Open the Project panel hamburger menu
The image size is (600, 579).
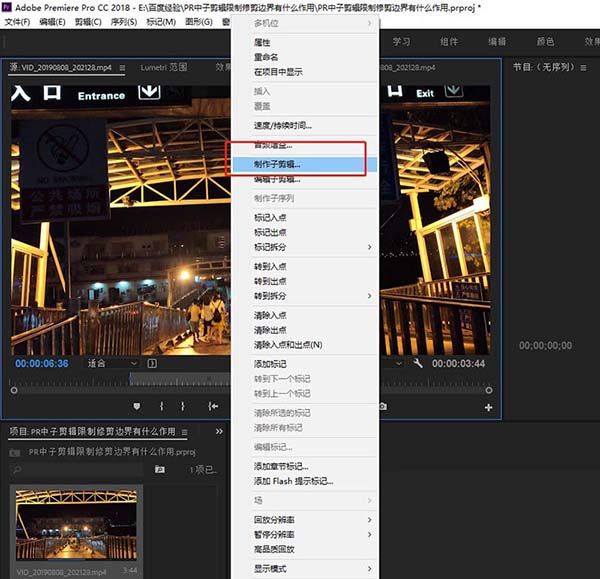pyautogui.click(x=184, y=432)
